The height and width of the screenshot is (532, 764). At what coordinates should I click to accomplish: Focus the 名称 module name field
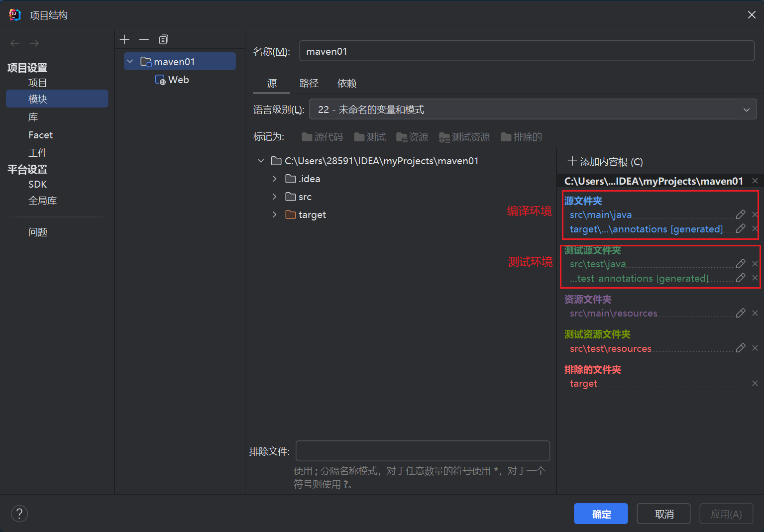tap(527, 51)
